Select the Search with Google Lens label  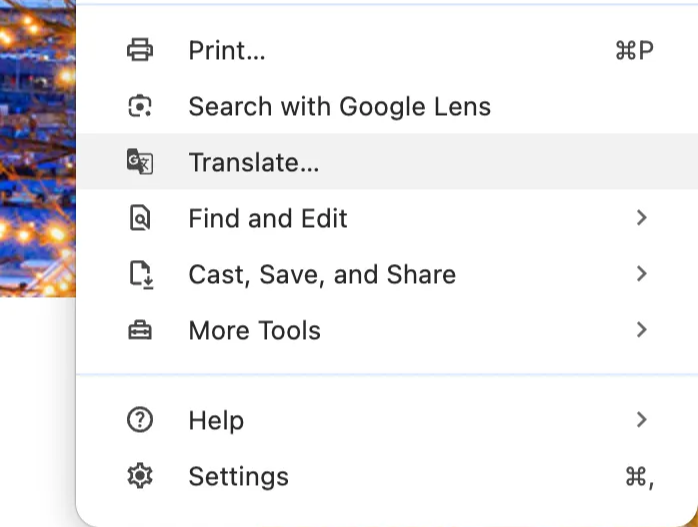339,106
